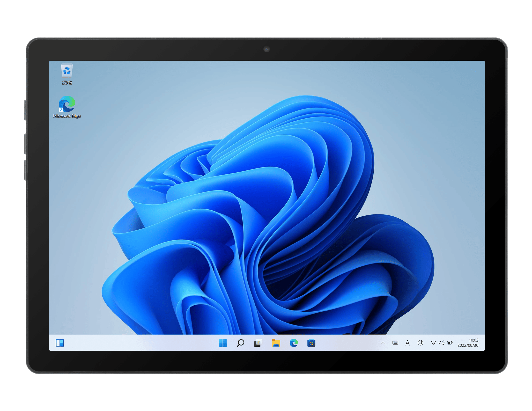
Task: Open the Start menu
Action: (x=223, y=343)
